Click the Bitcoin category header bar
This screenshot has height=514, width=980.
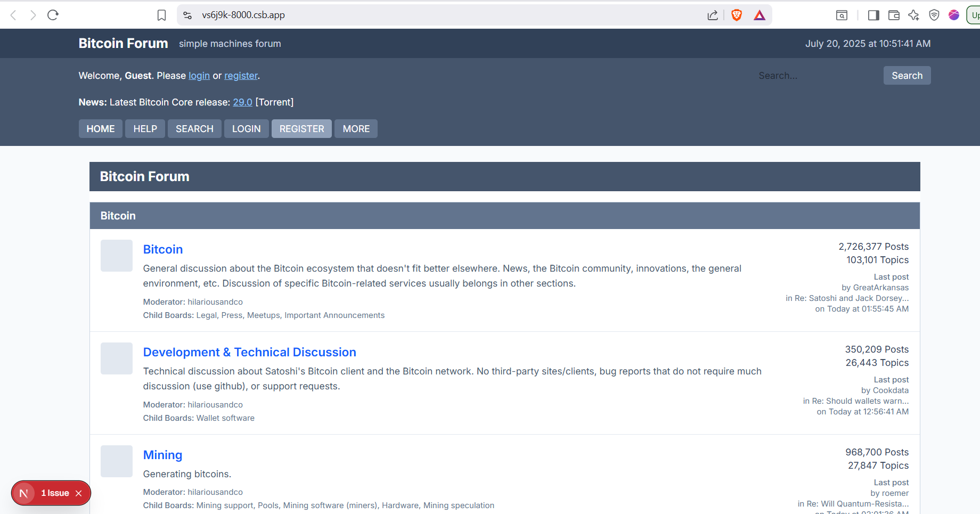pos(504,216)
